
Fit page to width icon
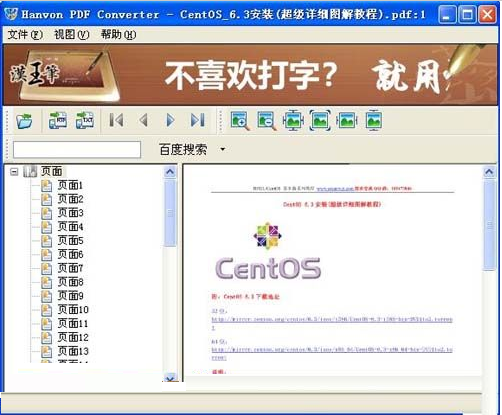coord(347,120)
